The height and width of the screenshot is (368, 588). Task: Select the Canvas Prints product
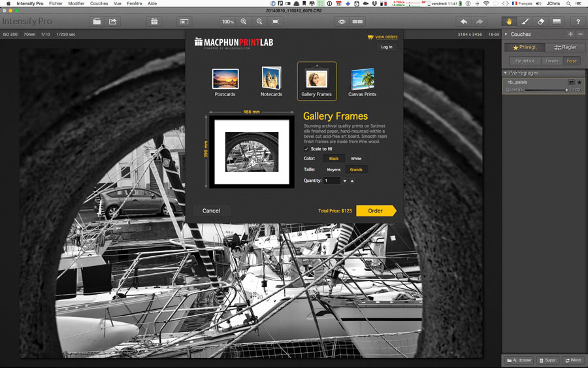(x=362, y=82)
